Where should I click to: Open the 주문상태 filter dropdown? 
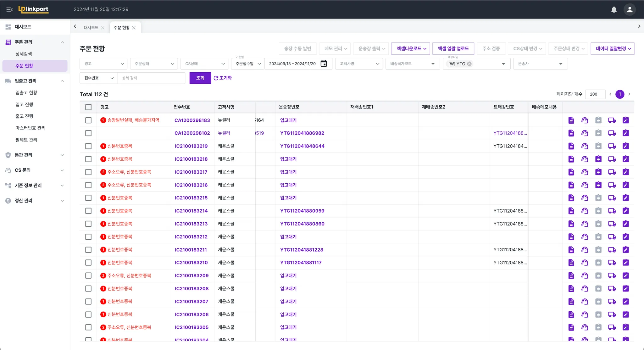[154, 64]
